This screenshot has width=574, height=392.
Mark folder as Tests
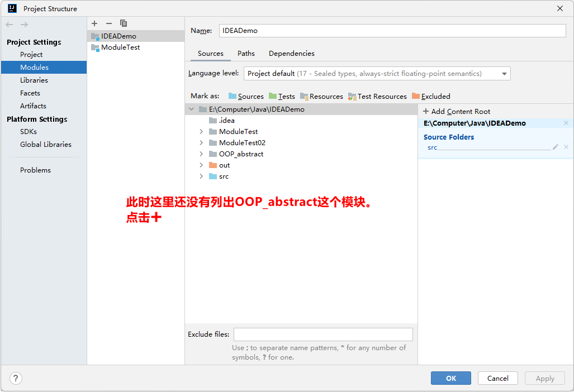(282, 96)
